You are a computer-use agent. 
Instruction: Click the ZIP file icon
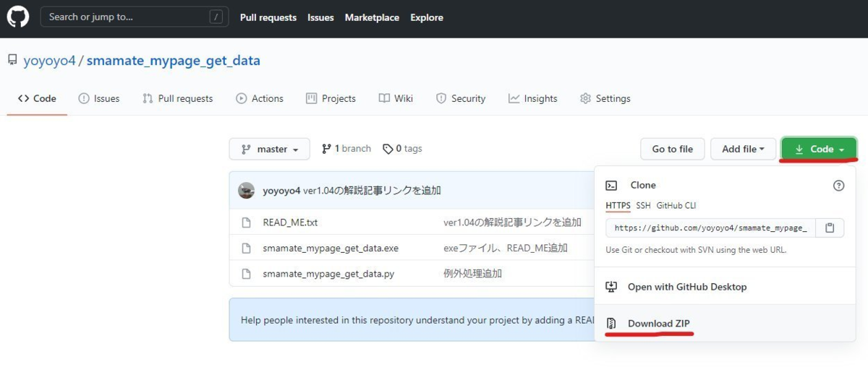[611, 323]
